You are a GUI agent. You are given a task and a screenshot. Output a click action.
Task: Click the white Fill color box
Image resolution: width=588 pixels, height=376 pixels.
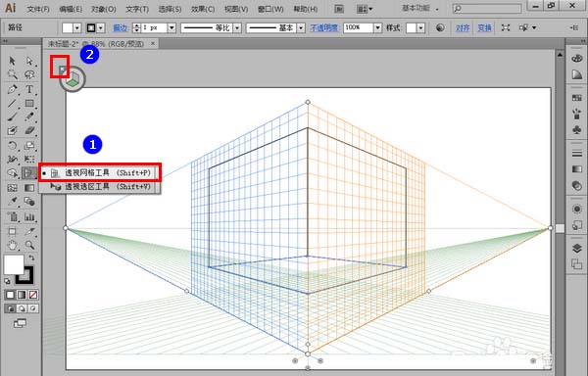coord(14,264)
